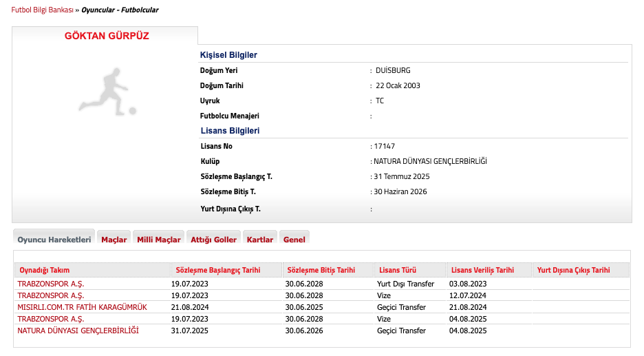Viewport: 644px width, 356px height.
Task: Click the Kişisel Bilgiler section heading
Action: [228, 55]
